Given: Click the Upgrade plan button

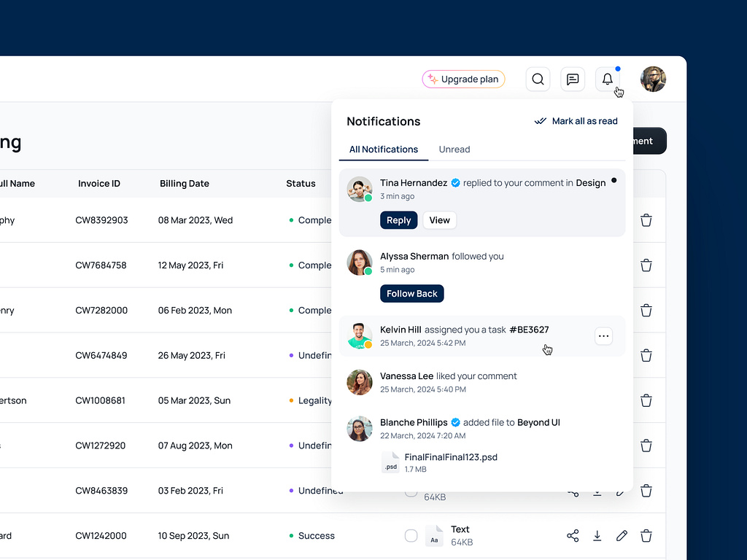Looking at the screenshot, I should click(x=463, y=79).
